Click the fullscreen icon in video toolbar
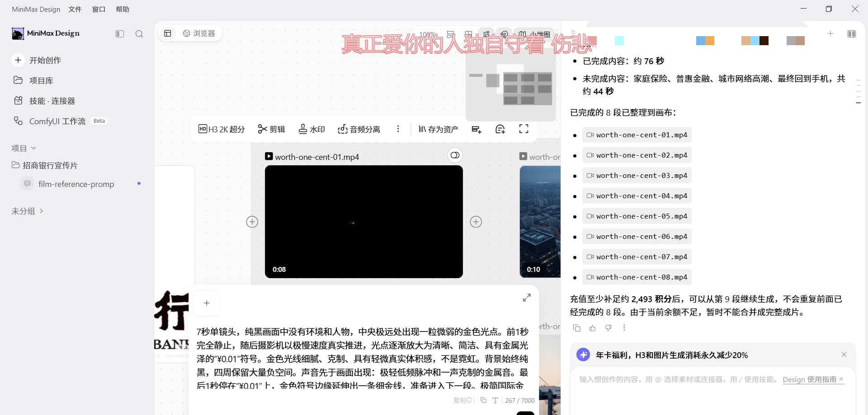The image size is (868, 415). coord(524,129)
